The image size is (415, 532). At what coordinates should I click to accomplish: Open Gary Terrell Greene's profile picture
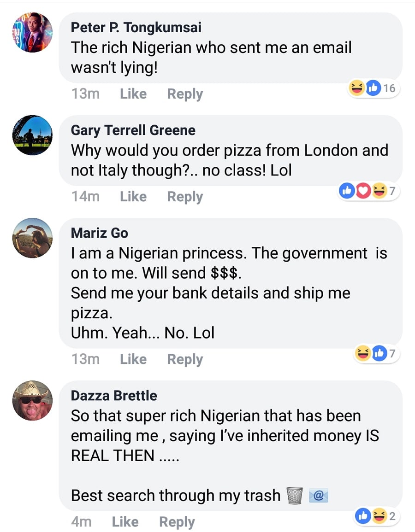pyautogui.click(x=32, y=135)
